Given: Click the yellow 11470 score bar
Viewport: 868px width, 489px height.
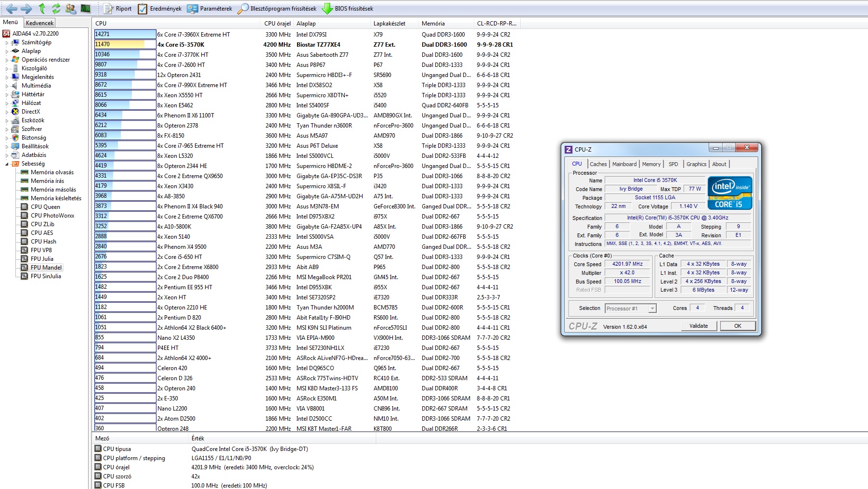Looking at the screenshot, I should click(x=125, y=44).
